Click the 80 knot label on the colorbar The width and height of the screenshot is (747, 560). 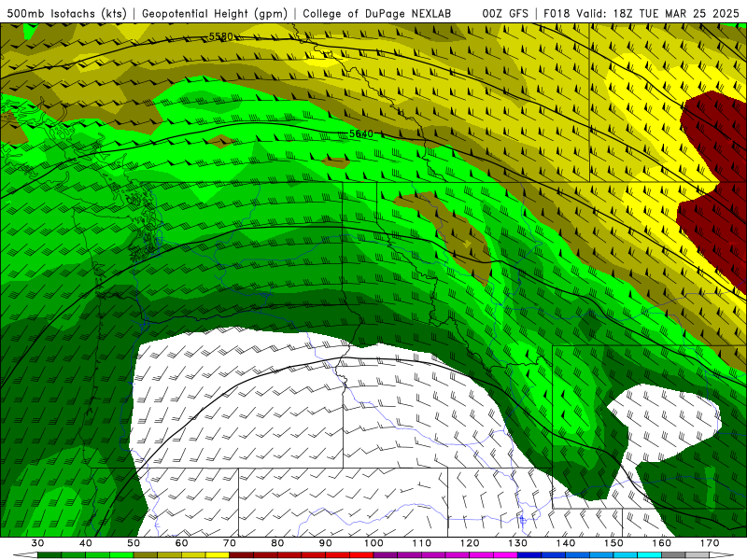tap(277, 543)
